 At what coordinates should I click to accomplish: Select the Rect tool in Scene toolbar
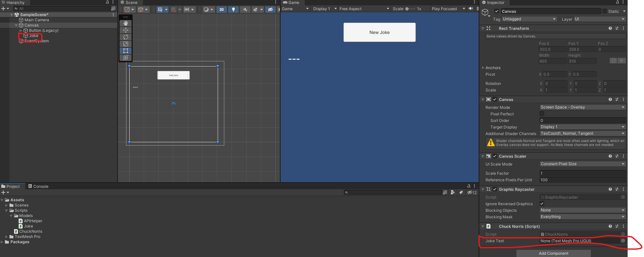coord(126,51)
